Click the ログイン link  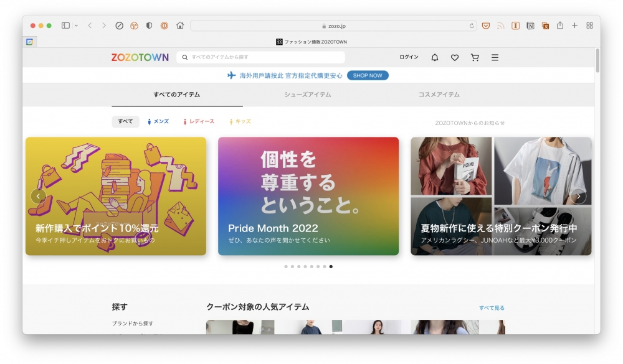pos(409,57)
